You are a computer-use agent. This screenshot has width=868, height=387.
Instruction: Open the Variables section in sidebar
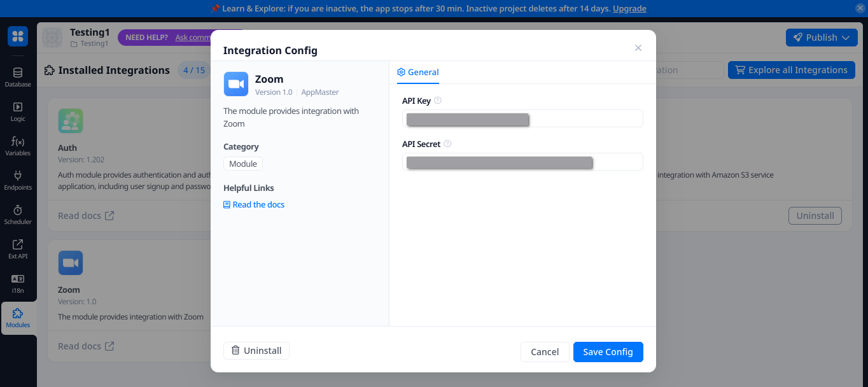click(18, 146)
